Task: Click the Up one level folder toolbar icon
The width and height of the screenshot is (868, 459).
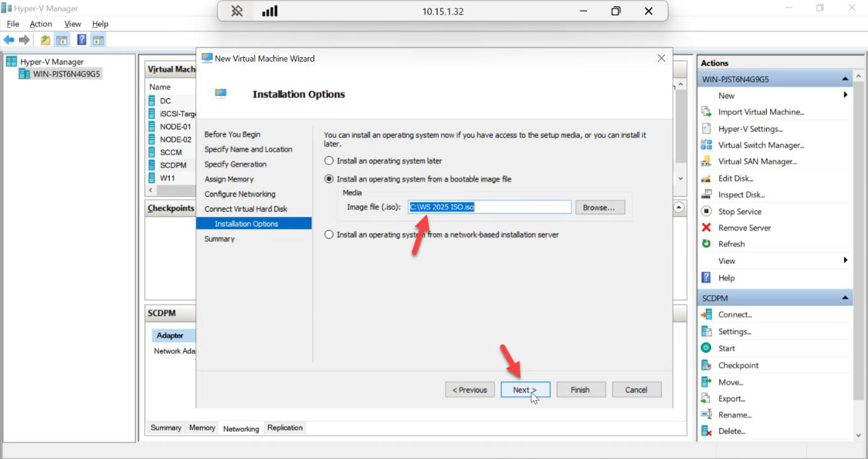Action: click(x=45, y=40)
